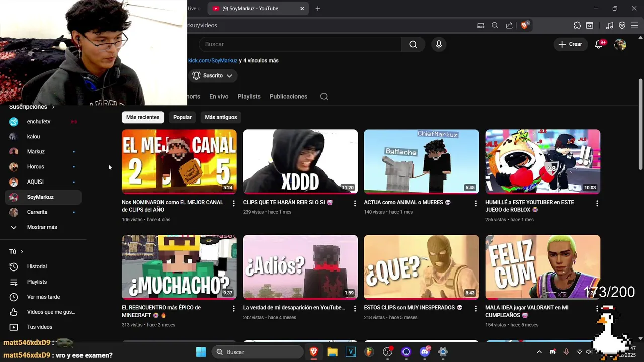The image size is (644, 362).
Task: Open options for 'La verdad de mi desaparición' video
Action: tap(355, 308)
